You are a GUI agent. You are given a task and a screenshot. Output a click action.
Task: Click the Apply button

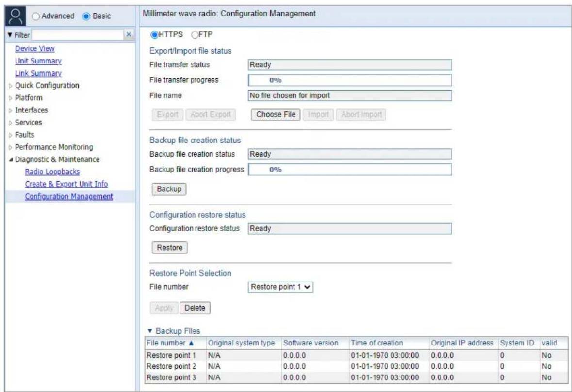click(164, 308)
